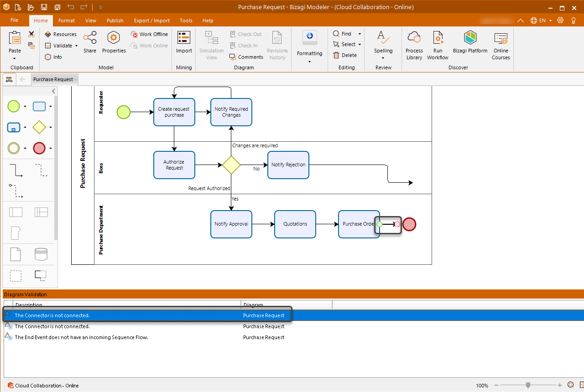Click the gateway diamond in the Boss lane
This screenshot has width=584, height=392.
(231, 165)
